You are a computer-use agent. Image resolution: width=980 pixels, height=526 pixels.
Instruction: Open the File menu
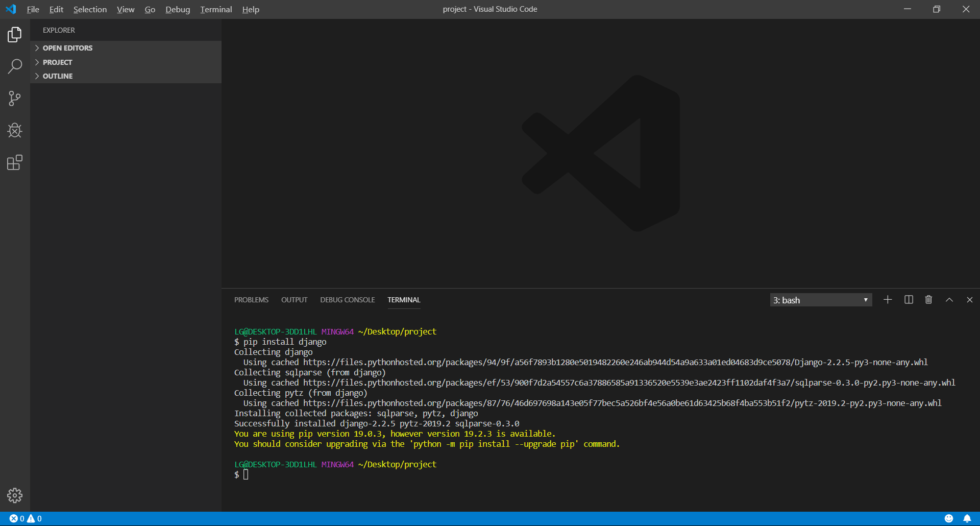[x=33, y=9]
